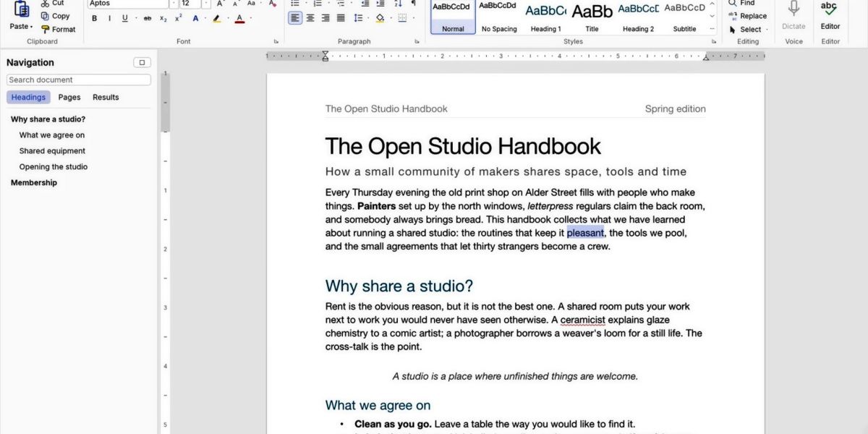Click the underlined word 'ceramicist'

582,320
